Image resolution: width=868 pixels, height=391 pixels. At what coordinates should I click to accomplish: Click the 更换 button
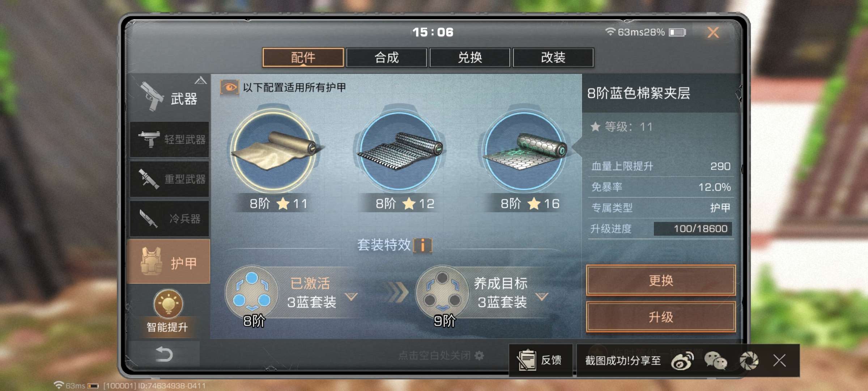(661, 281)
